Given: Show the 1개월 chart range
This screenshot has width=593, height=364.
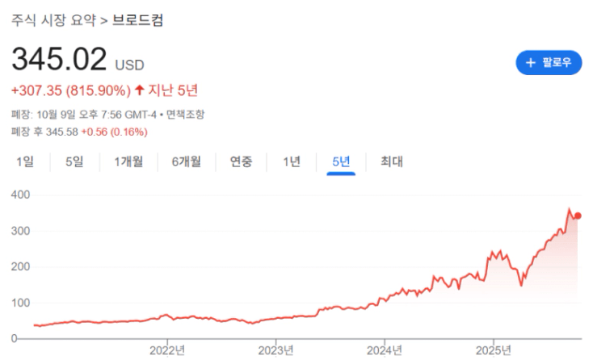Looking at the screenshot, I should click(128, 161).
